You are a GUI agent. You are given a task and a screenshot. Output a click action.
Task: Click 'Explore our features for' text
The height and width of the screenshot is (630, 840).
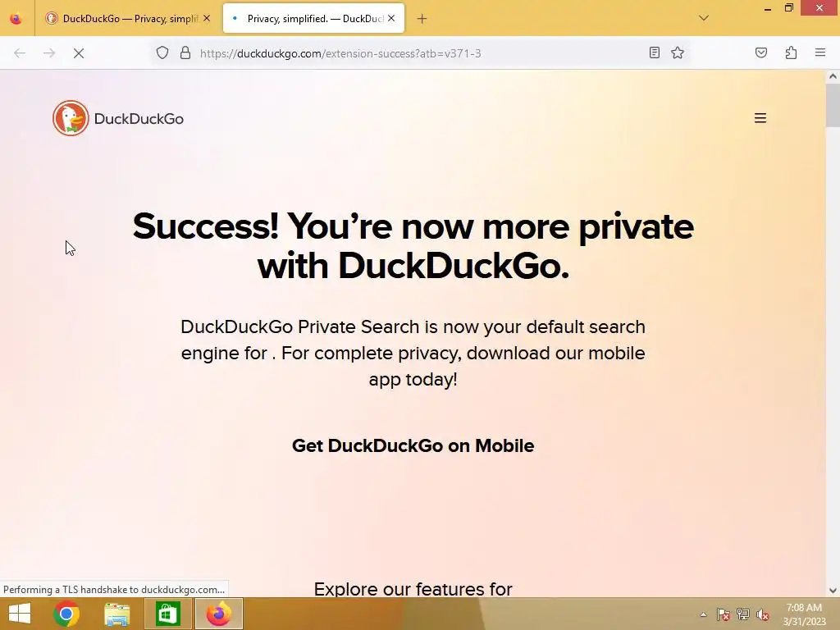(x=413, y=589)
